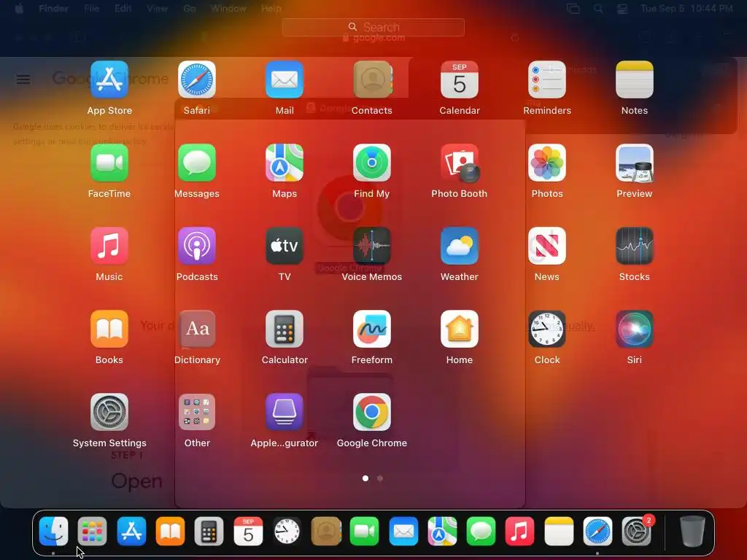The height and width of the screenshot is (560, 747).
Task: Open Mail from the Dock
Action: pos(403,531)
